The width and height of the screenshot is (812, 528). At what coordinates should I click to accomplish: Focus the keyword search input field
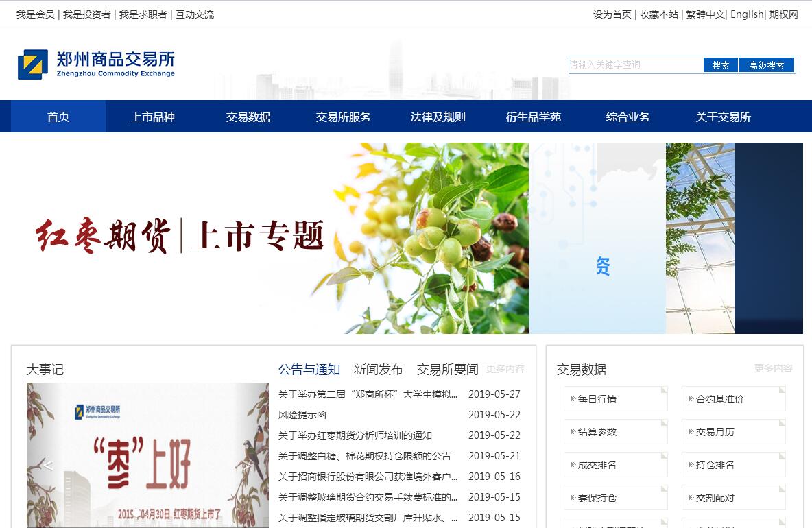[x=635, y=65]
